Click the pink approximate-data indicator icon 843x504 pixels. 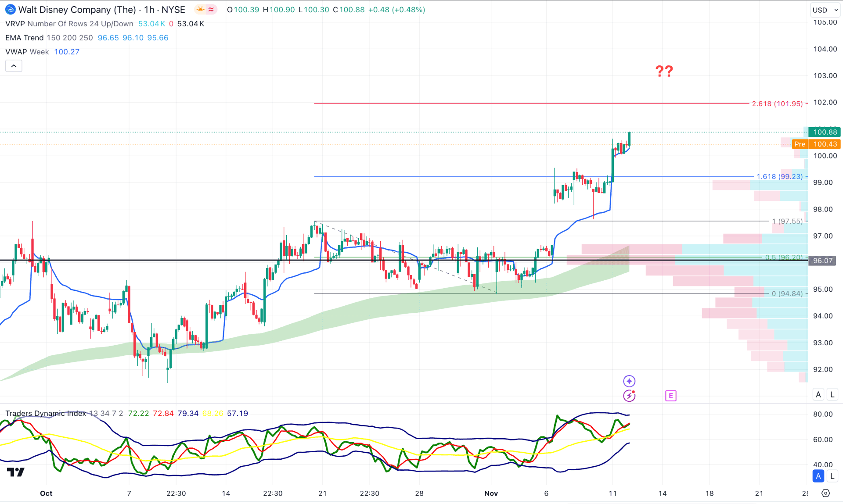click(x=211, y=10)
